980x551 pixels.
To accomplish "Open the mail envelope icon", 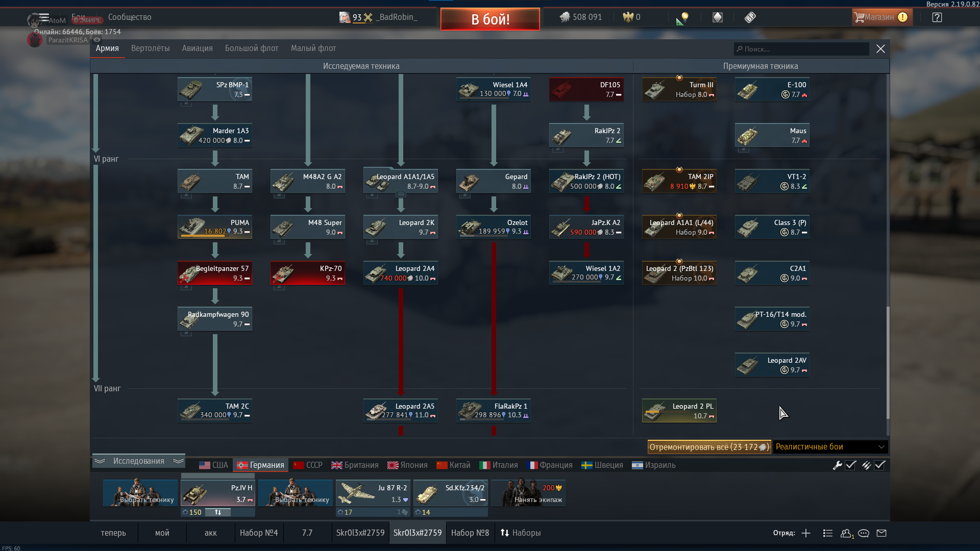I will pos(881,533).
